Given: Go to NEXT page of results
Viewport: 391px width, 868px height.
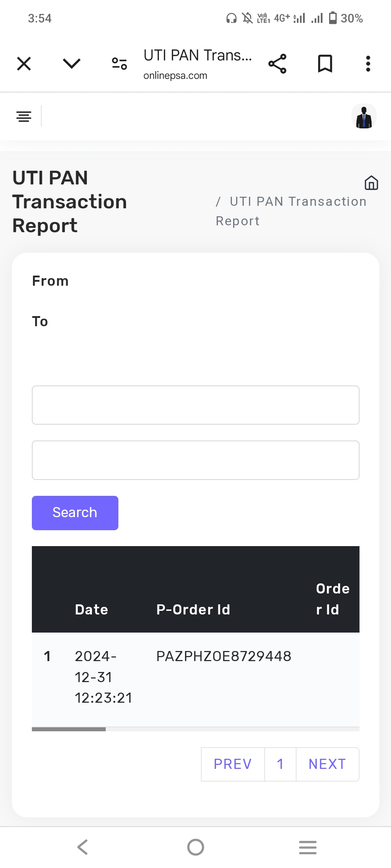Looking at the screenshot, I should click(327, 764).
